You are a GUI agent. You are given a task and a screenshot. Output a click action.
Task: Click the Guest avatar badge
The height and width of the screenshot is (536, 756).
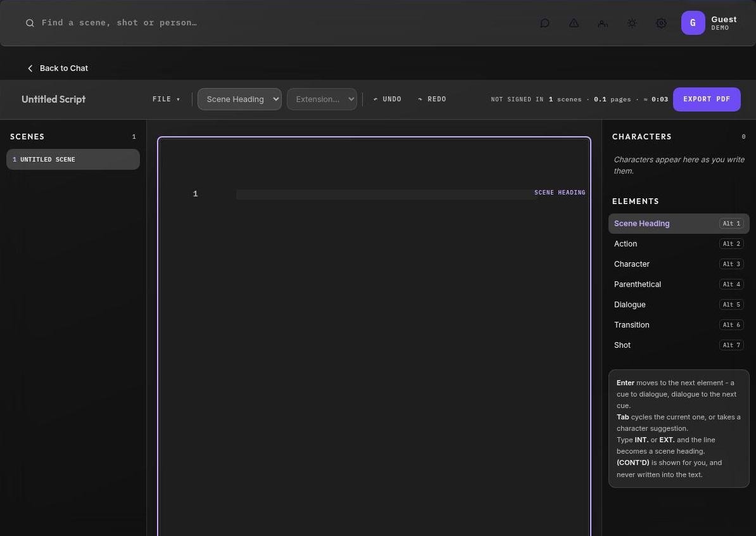(x=693, y=23)
